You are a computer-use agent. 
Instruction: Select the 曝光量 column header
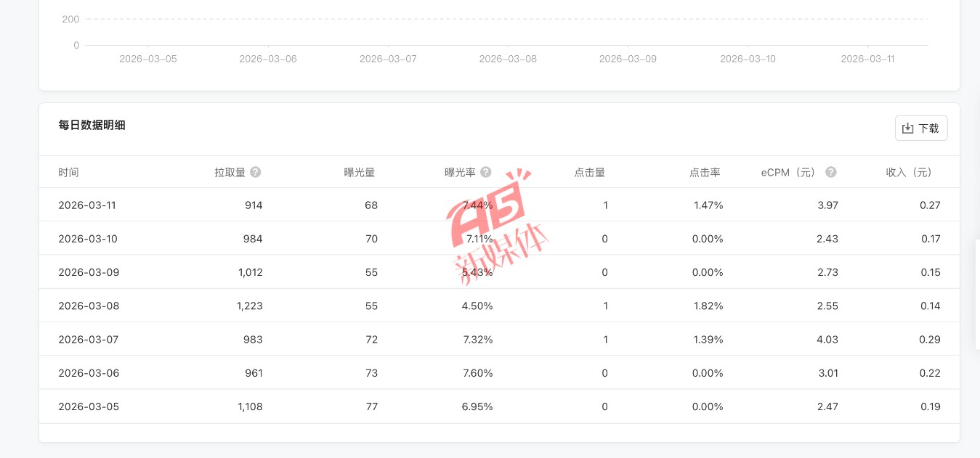click(360, 172)
